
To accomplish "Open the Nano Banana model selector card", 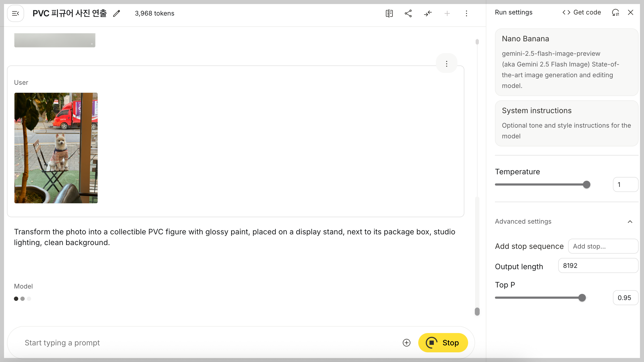I will tap(566, 62).
